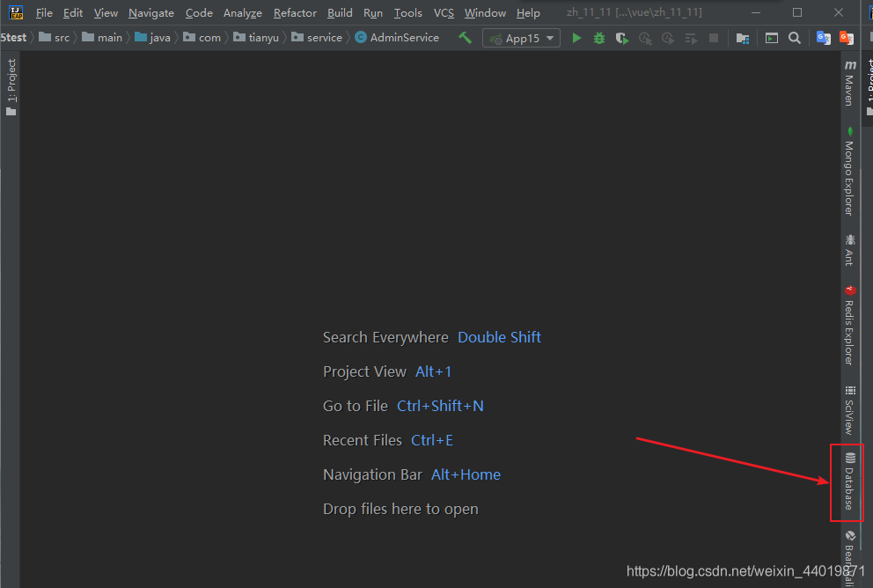This screenshot has height=588, width=873.
Task: Open the Run menu
Action: tap(373, 13)
